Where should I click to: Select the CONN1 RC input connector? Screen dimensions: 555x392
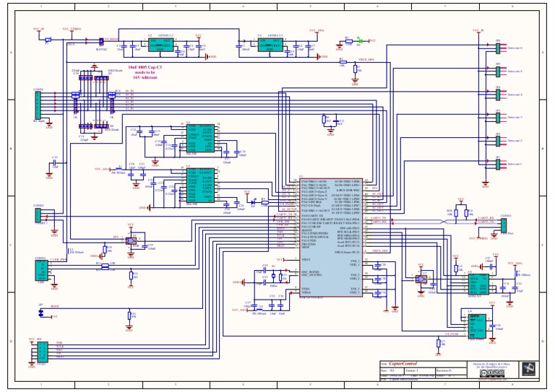tap(38, 105)
